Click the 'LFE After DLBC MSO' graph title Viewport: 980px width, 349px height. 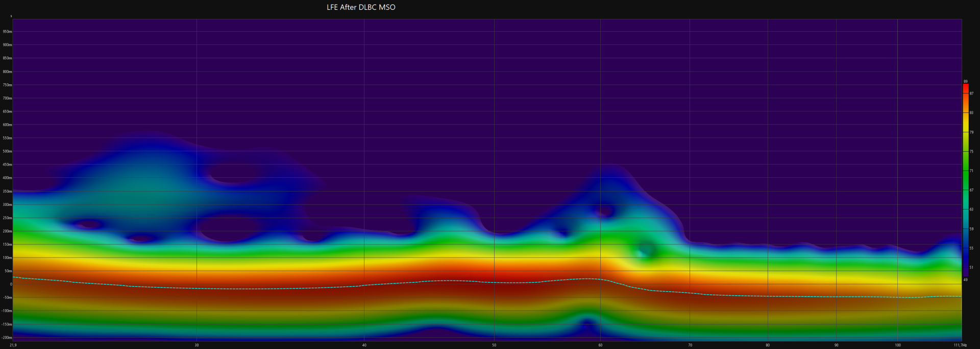361,7
